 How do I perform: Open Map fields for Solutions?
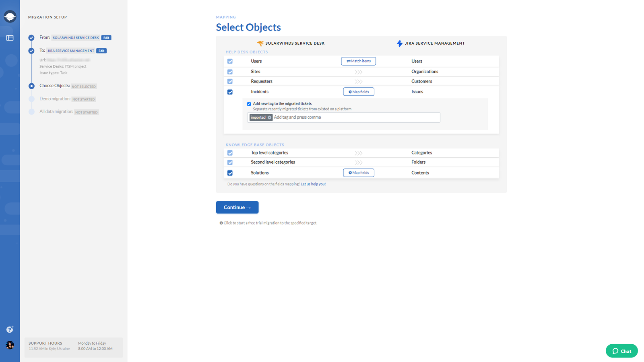(x=359, y=173)
